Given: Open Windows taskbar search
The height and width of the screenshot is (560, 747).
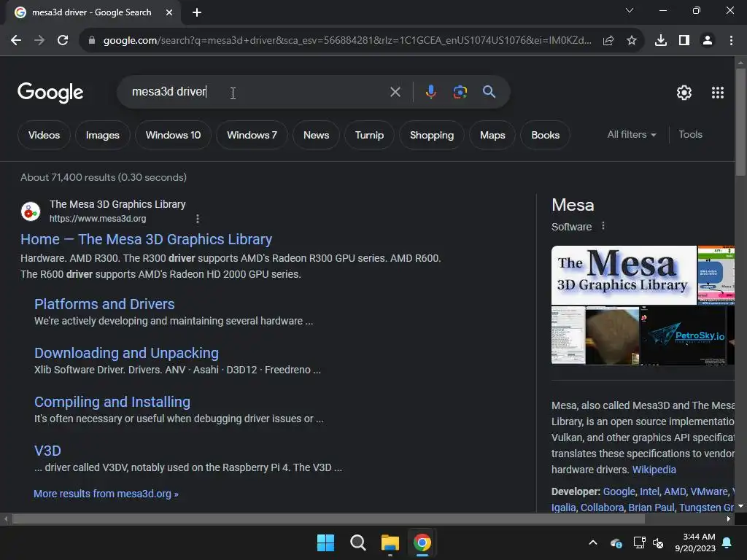Looking at the screenshot, I should pos(357,542).
